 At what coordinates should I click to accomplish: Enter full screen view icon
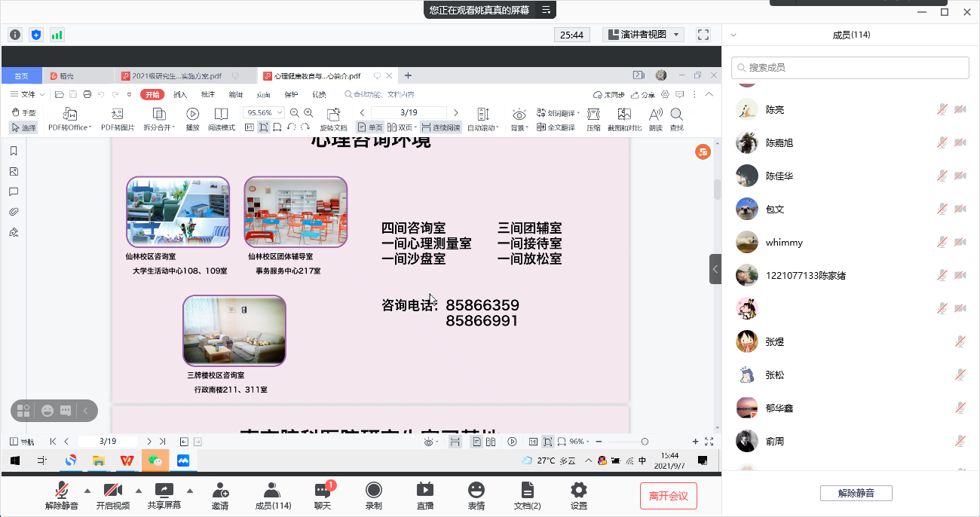coord(703,35)
